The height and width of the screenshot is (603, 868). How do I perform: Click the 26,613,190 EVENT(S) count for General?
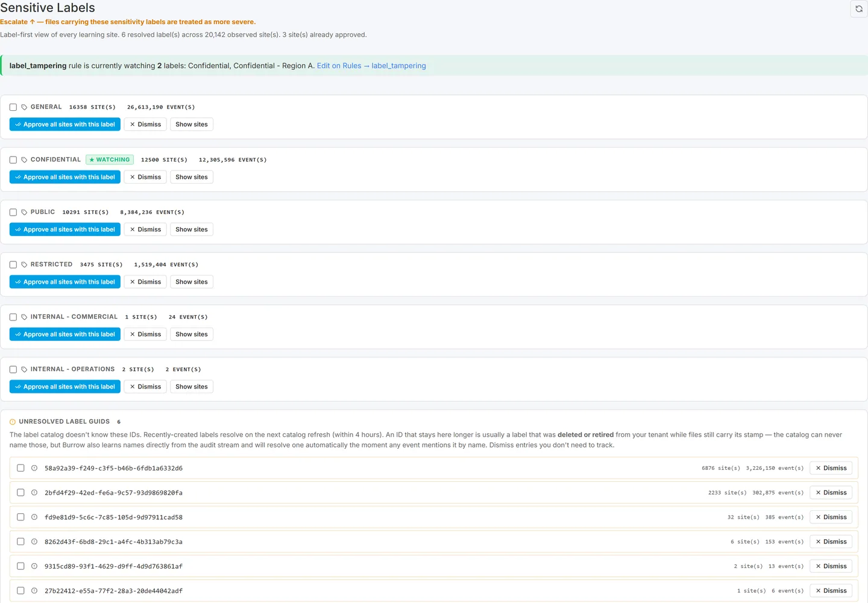pos(161,107)
